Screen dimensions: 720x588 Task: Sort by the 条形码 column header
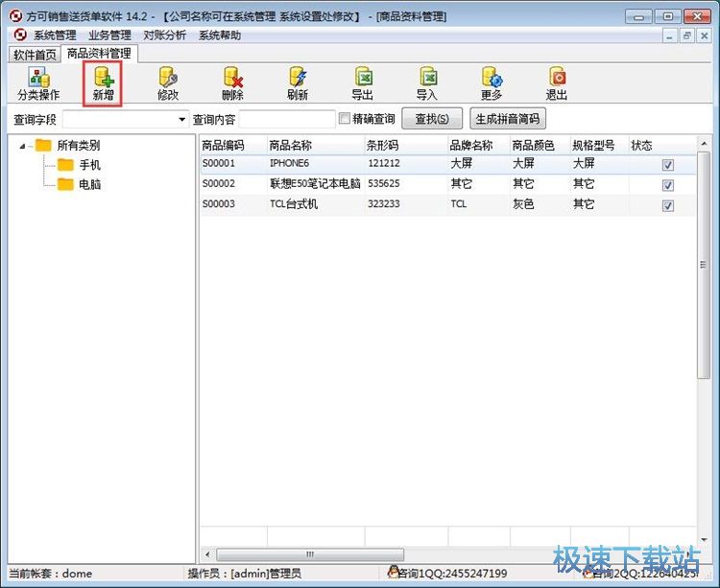pyautogui.click(x=406, y=146)
